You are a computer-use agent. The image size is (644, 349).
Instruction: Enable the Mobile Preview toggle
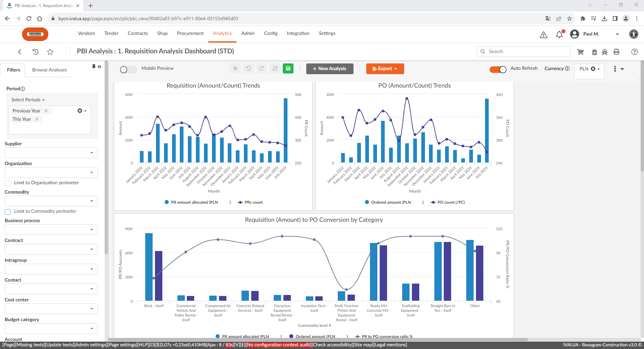(128, 69)
